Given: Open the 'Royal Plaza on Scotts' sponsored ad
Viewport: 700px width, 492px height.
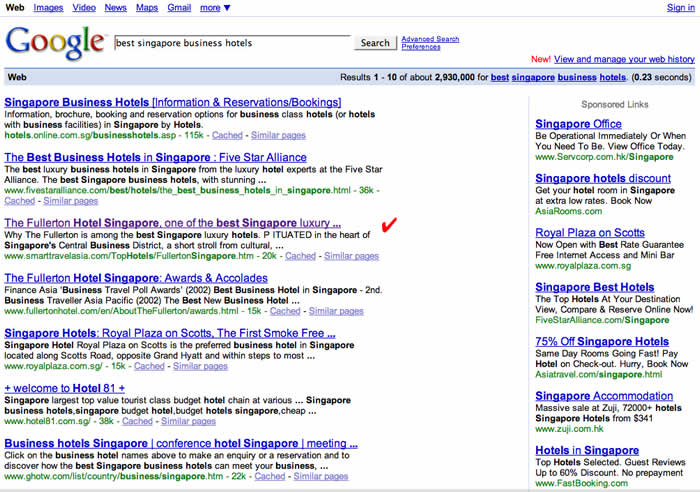Looking at the screenshot, I should [590, 233].
